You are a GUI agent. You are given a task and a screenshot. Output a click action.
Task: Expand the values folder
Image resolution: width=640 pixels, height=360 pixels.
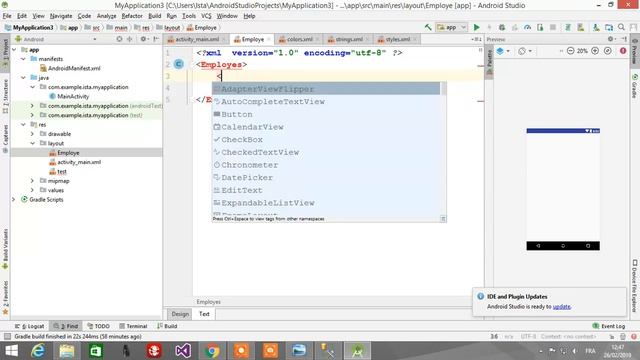coord(32,190)
